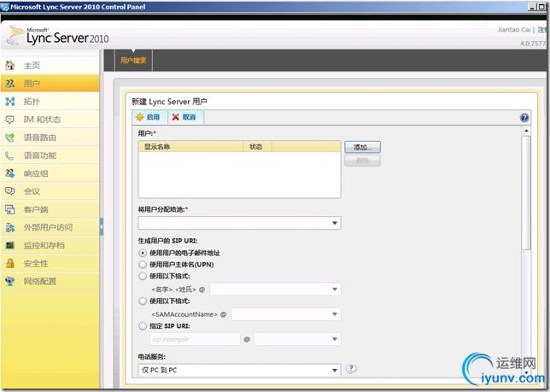Image resolution: width=550 pixels, height=392 pixels.
Task: Select 会议 from the sidebar
Action: point(50,191)
